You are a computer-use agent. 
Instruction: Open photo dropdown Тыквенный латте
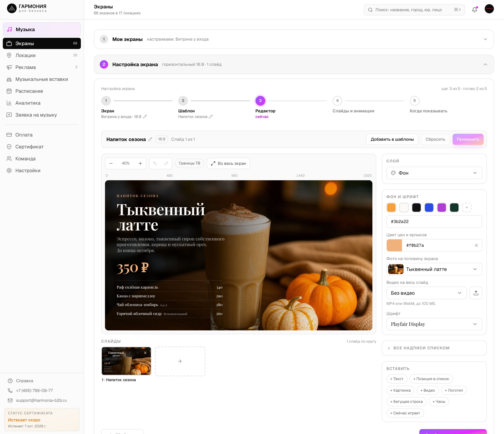(434, 269)
